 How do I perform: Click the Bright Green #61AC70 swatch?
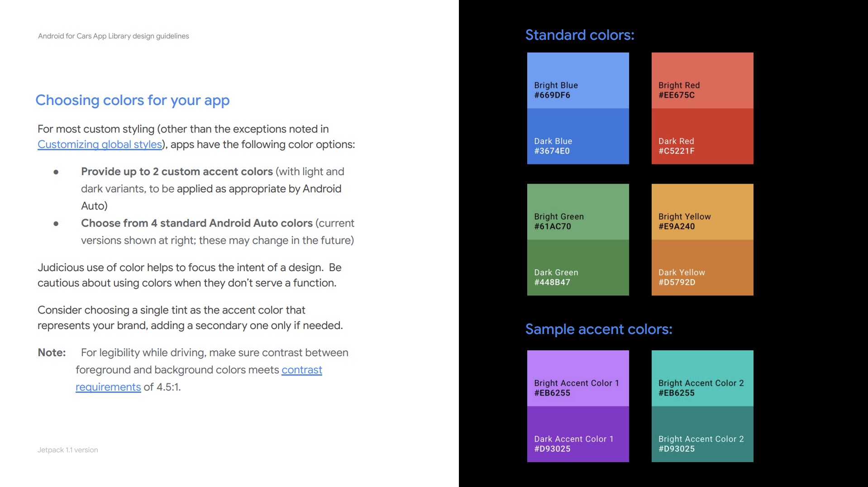pos(578,212)
